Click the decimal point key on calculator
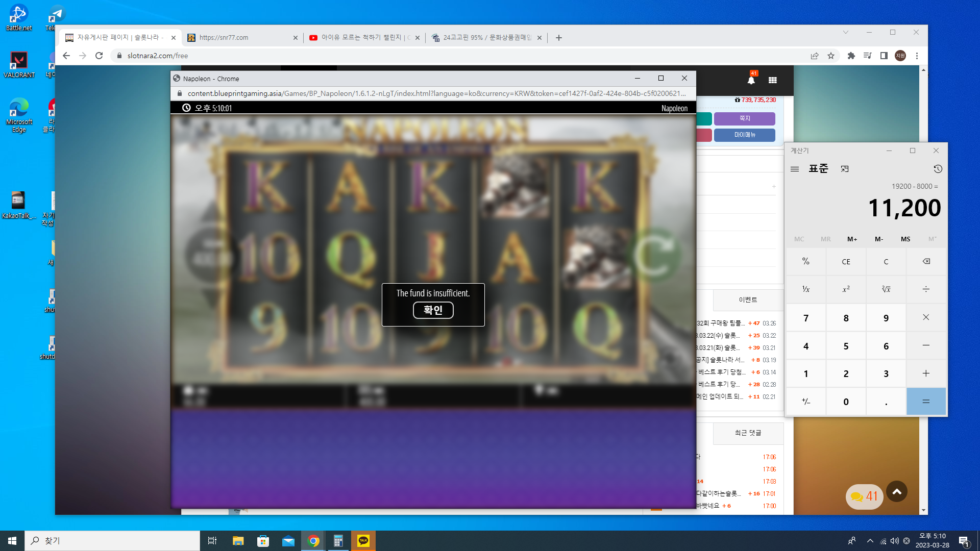The height and width of the screenshot is (551, 980). coord(886,402)
